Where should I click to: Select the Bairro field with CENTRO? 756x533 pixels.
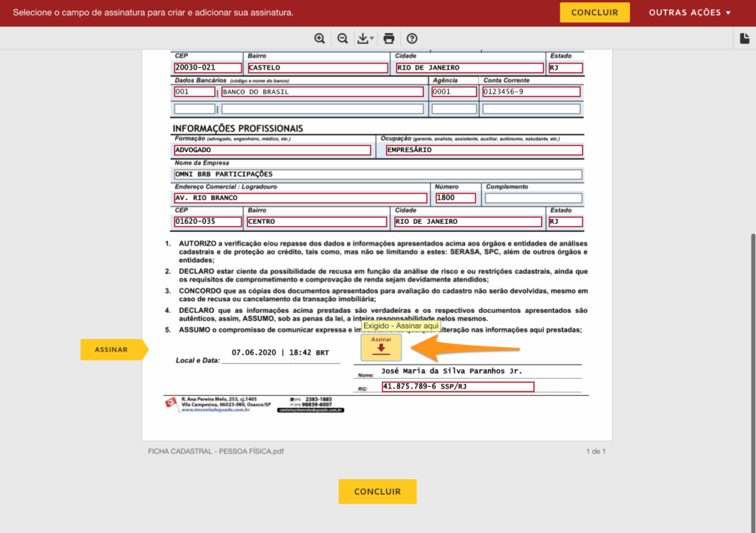click(317, 221)
